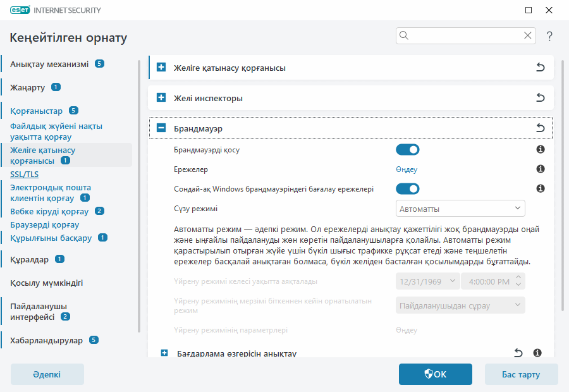Screen dimensions: 569x392
Task: Click the help question mark icon
Action: [549, 36]
